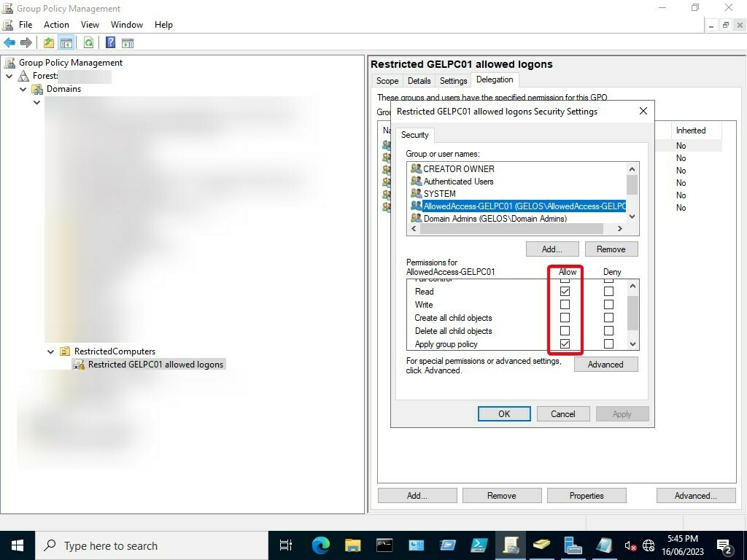
Task: Collapse the Forest tree node
Action: [9, 75]
